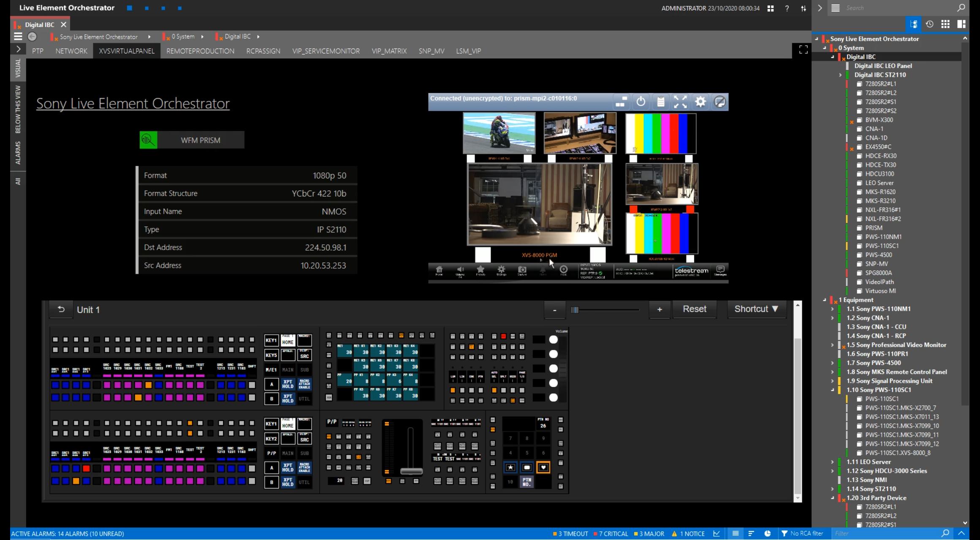This screenshot has width=980, height=540.
Task: Open the help question mark icon
Action: click(787, 8)
